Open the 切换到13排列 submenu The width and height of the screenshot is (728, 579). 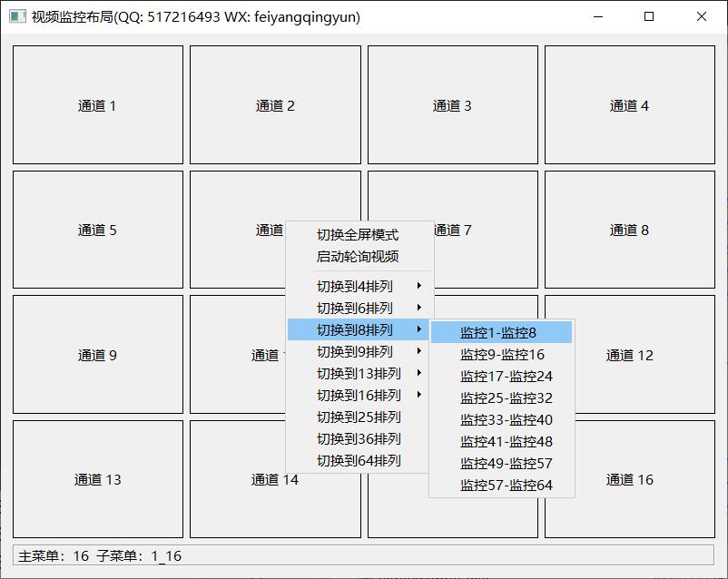tap(359, 374)
